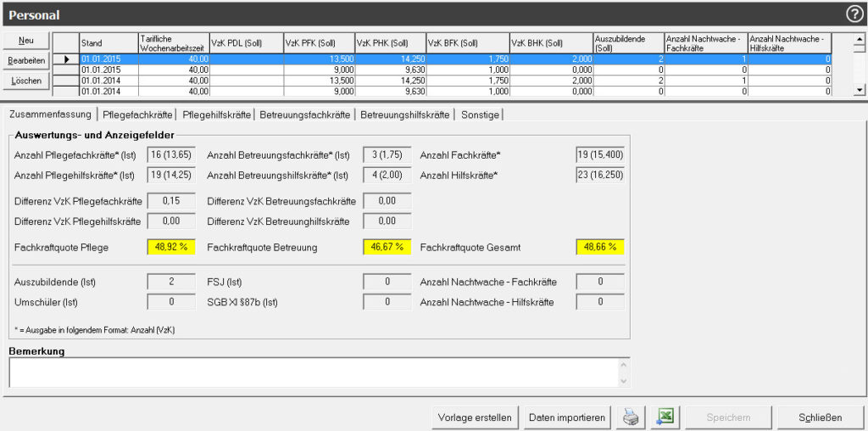This screenshot has height=431, width=868.
Task: Click Daten importieren button
Action: [567, 417]
